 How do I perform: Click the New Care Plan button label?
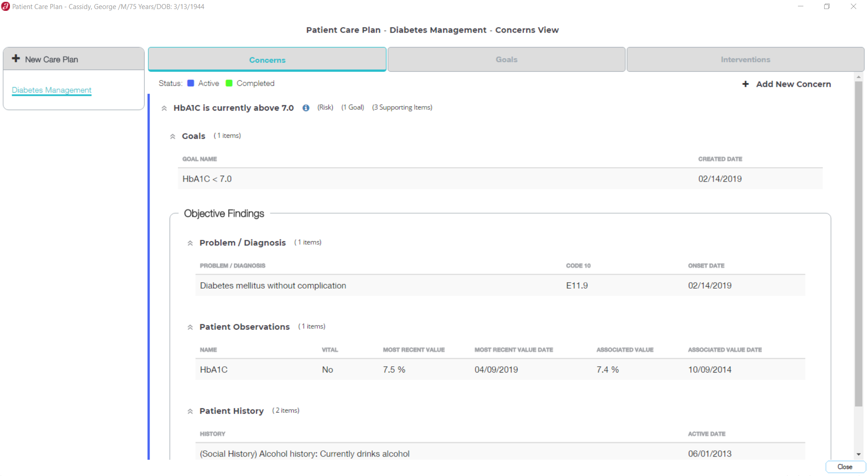[52, 60]
